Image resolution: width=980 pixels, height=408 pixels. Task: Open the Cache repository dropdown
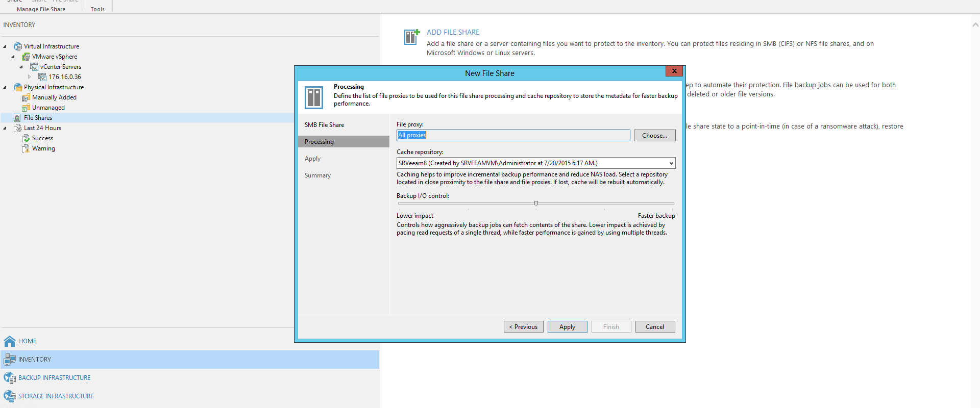point(671,163)
